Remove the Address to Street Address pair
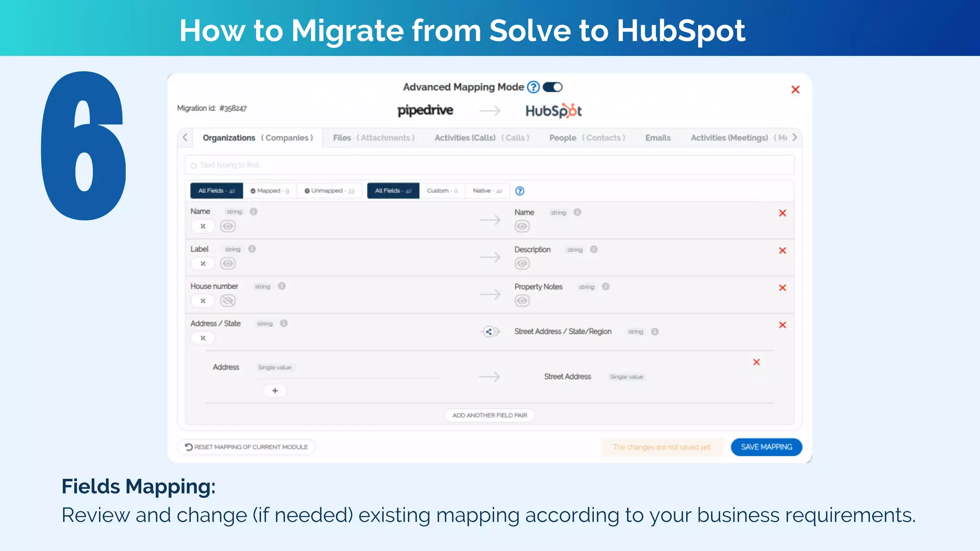980x551 pixels. [x=757, y=362]
